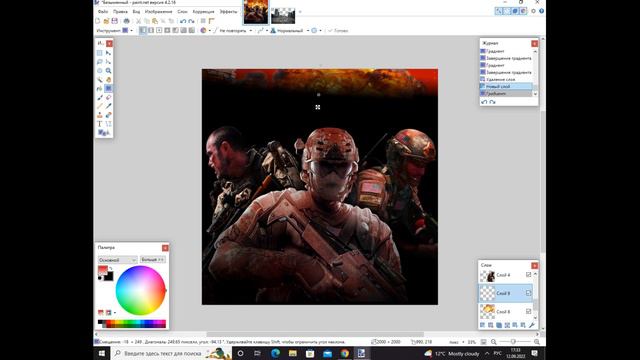Image resolution: width=640 pixels, height=360 pixels.
Task: Select the Слой 4 layer row
Action: 505,275
